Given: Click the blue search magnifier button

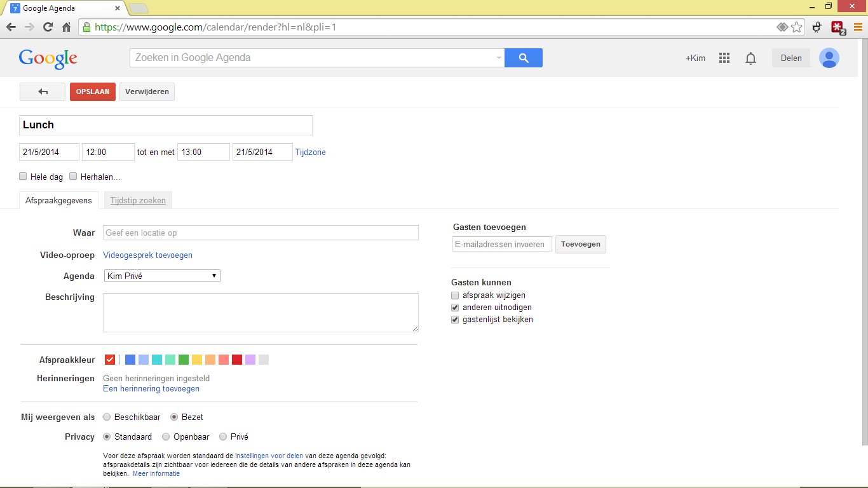Looking at the screenshot, I should (x=524, y=58).
